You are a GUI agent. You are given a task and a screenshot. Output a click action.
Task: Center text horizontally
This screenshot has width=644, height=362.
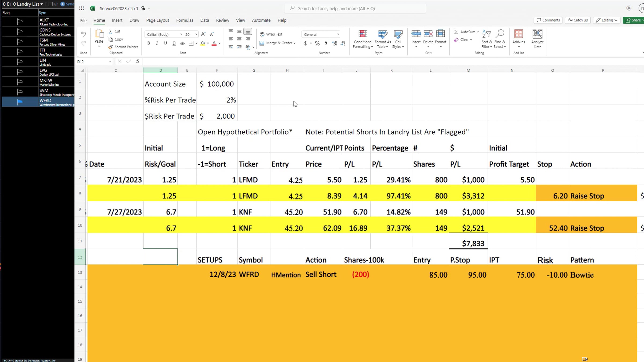(x=239, y=39)
